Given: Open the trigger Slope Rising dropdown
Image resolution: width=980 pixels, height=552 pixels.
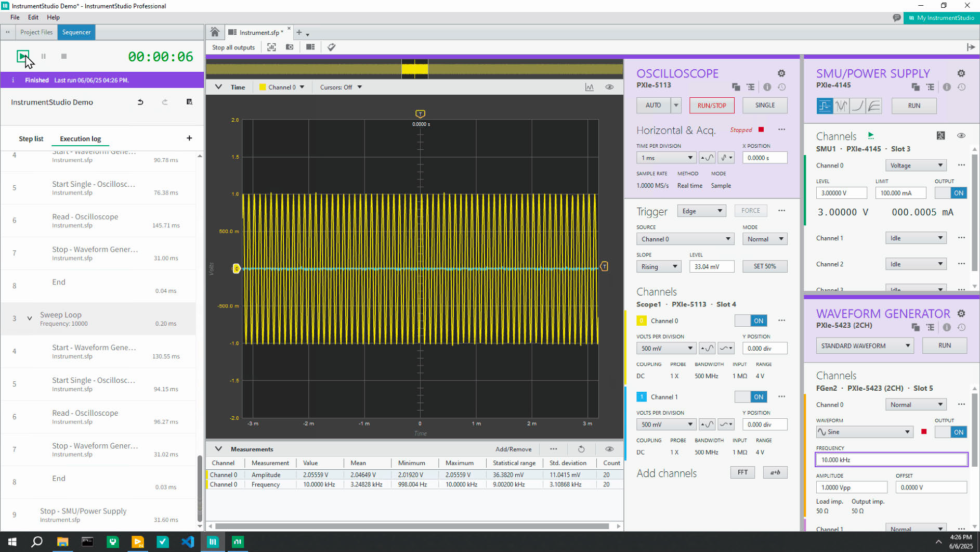Looking at the screenshot, I should pyautogui.click(x=659, y=266).
